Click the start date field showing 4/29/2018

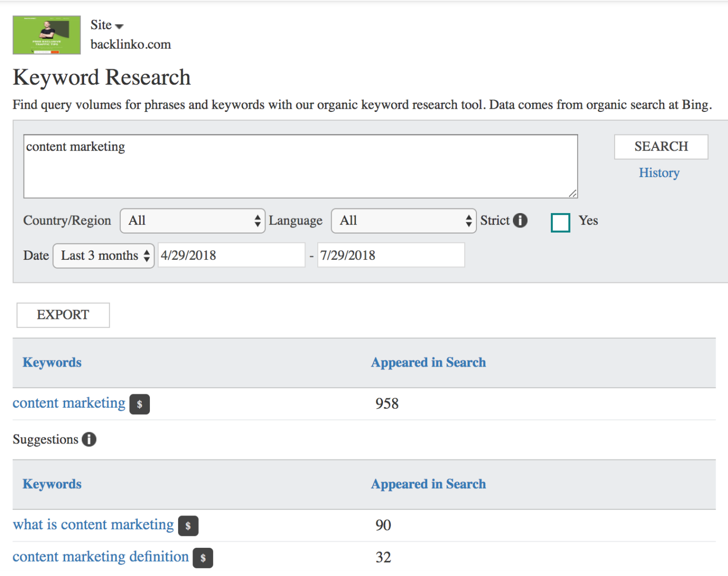coord(231,255)
